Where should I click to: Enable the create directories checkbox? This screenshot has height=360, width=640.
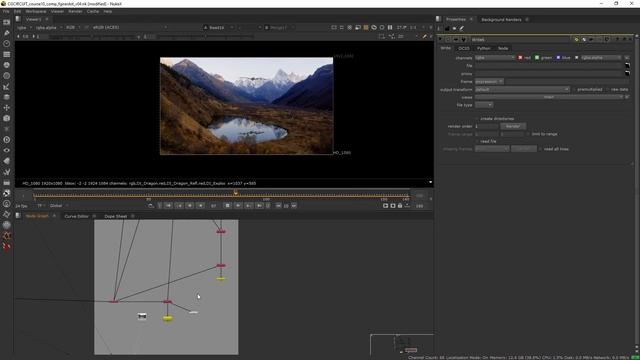(477, 119)
